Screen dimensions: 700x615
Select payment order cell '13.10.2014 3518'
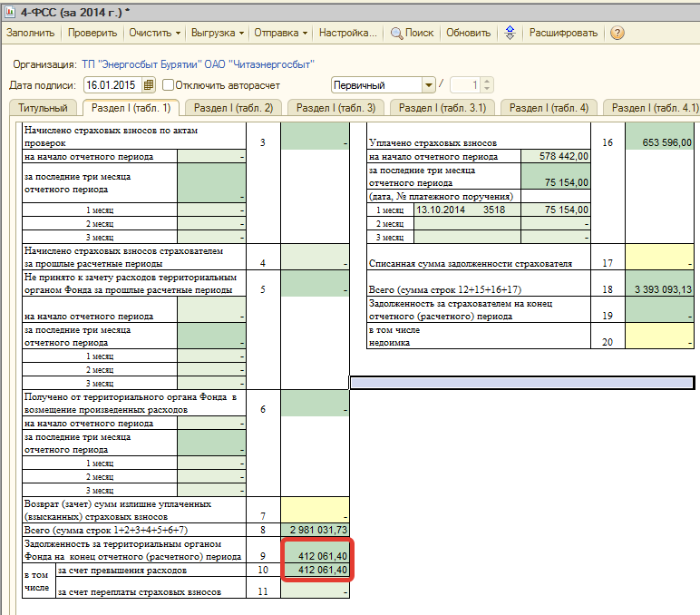click(467, 210)
